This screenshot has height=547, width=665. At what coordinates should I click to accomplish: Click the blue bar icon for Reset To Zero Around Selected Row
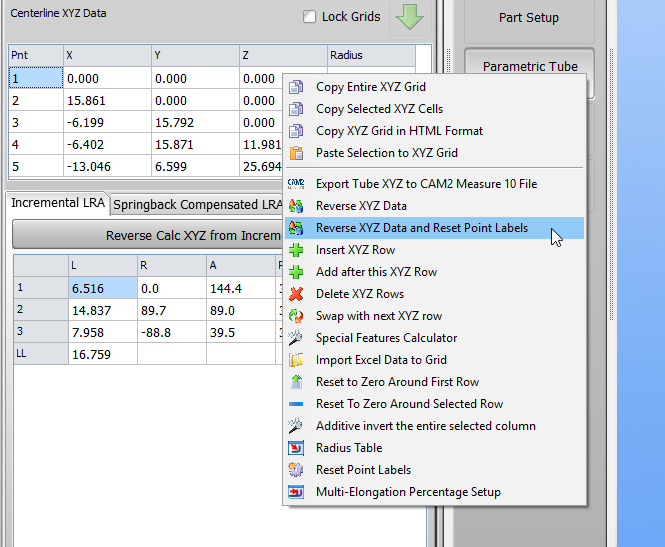point(296,404)
